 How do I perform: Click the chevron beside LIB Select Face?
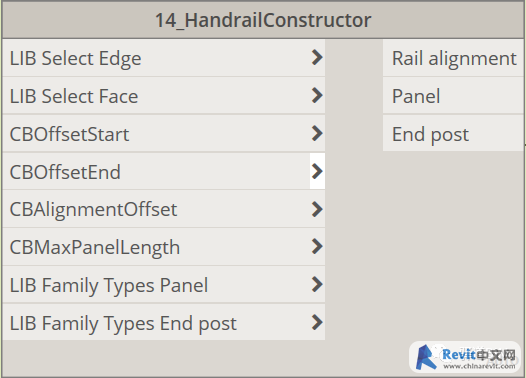(317, 95)
